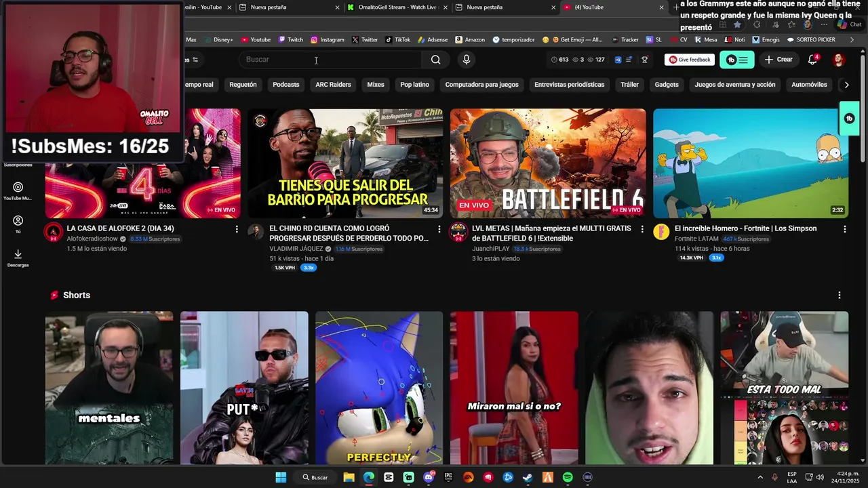Open Epic Games launcher from taskbar
This screenshot has width=868, height=488.
[448, 477]
